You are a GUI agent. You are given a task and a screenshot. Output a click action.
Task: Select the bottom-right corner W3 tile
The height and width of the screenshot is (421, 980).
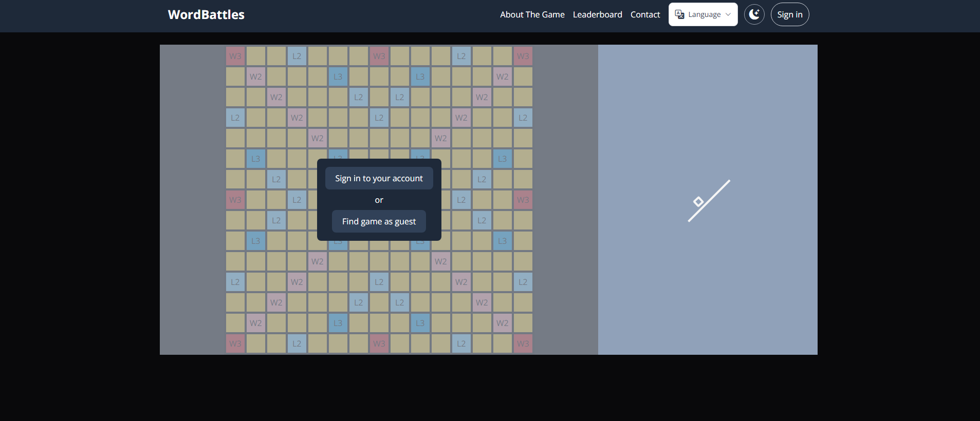coord(523,343)
